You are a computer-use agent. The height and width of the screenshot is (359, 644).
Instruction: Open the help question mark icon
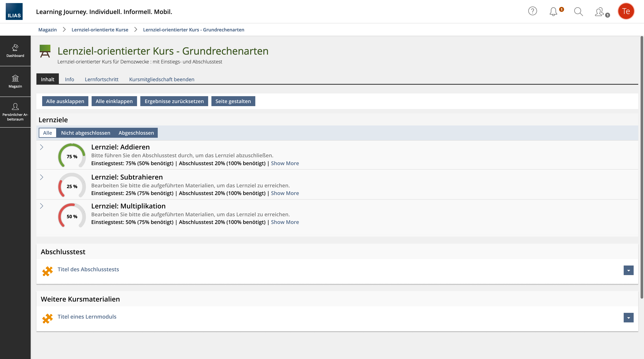pyautogui.click(x=532, y=11)
